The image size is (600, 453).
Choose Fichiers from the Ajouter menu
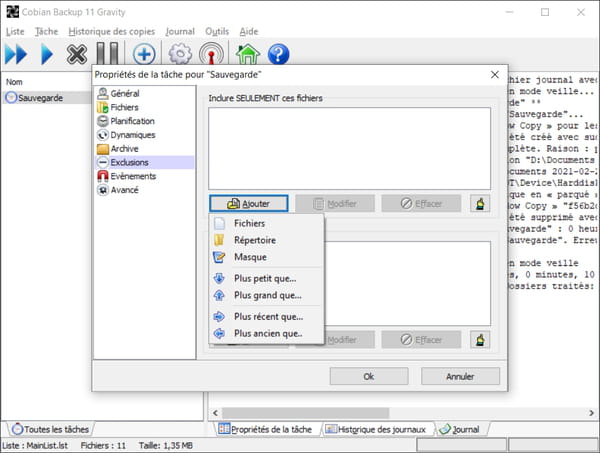pyautogui.click(x=267, y=223)
